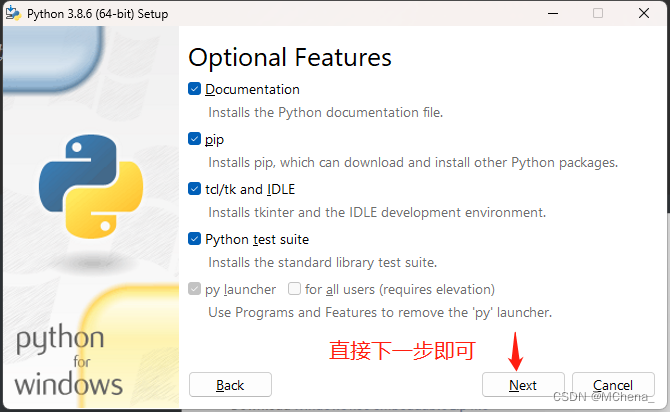Go back with the Back button
Screen dimensions: 670x412
tap(230, 385)
